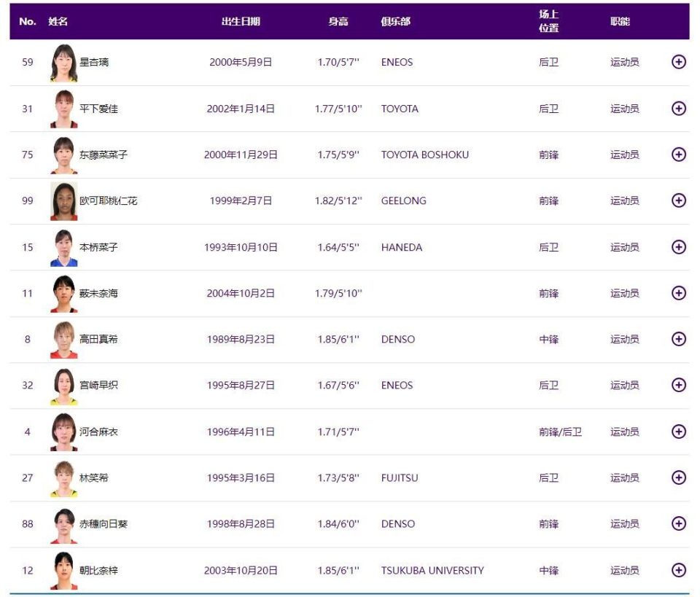Image resolution: width=700 pixels, height=597 pixels.
Task: Open plus icon in GEELONG row
Action: tap(678, 200)
